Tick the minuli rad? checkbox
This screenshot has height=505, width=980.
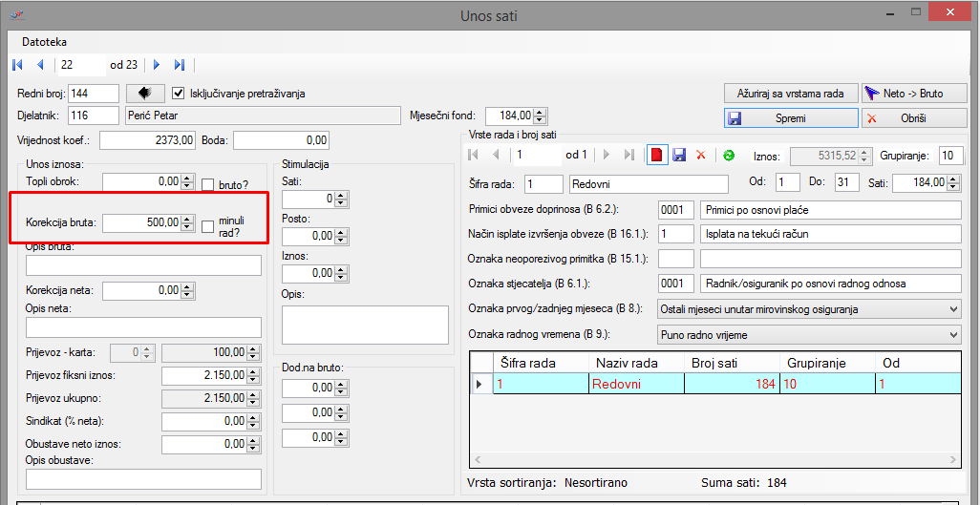click(208, 225)
